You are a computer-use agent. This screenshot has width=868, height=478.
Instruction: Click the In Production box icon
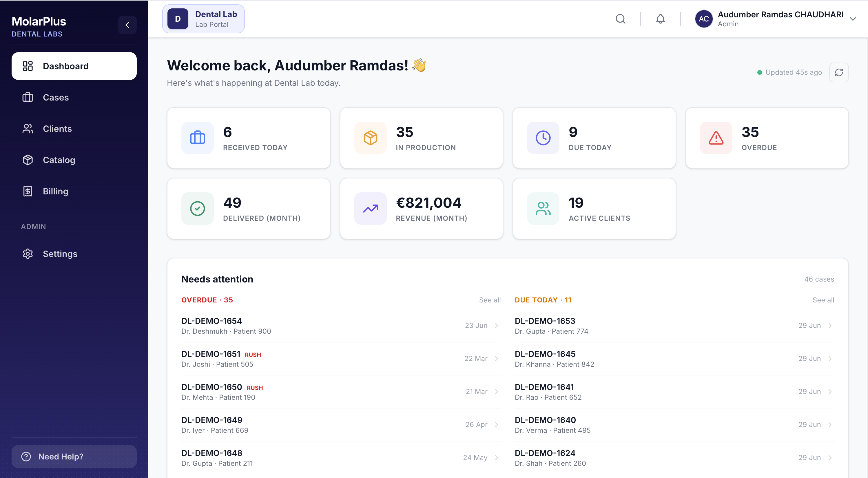(370, 138)
